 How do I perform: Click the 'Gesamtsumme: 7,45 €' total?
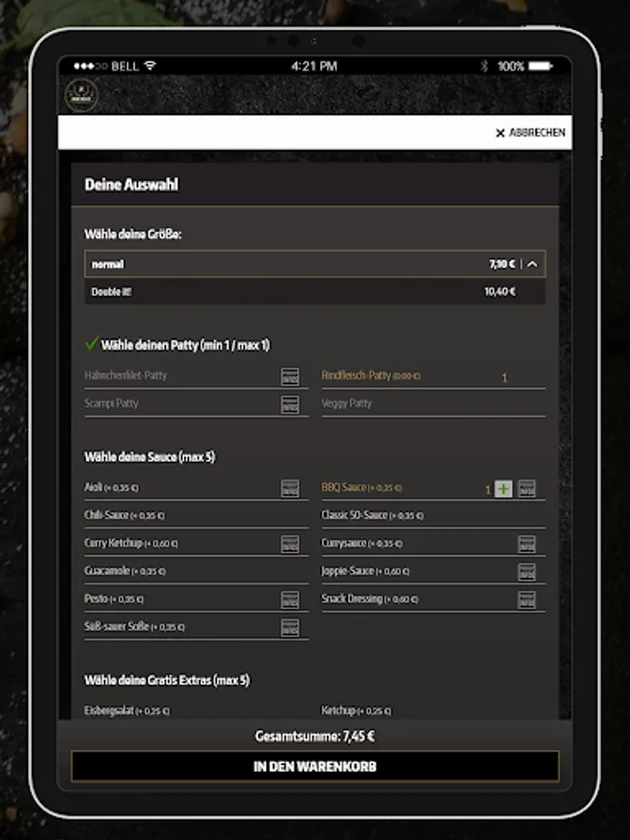pos(315,736)
